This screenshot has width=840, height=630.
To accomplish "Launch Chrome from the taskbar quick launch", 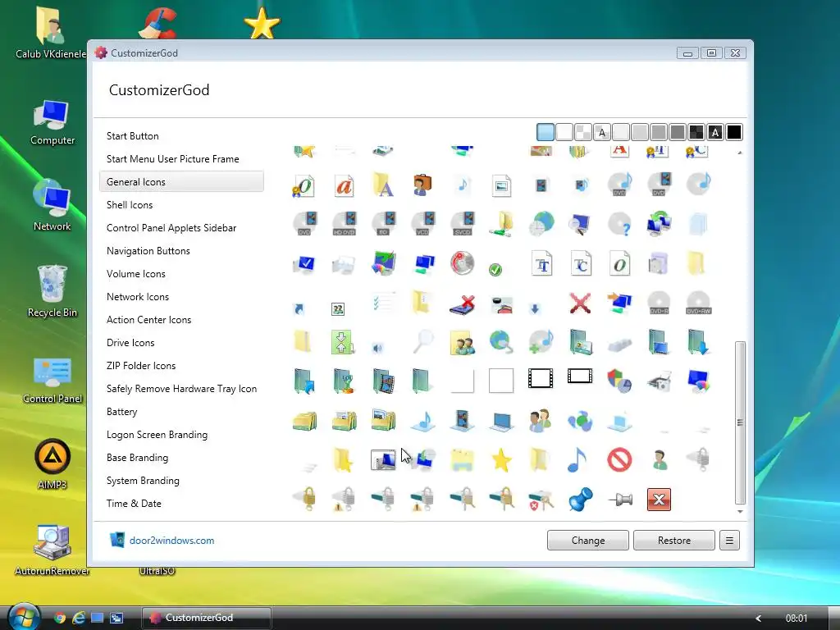I will [x=60, y=618].
